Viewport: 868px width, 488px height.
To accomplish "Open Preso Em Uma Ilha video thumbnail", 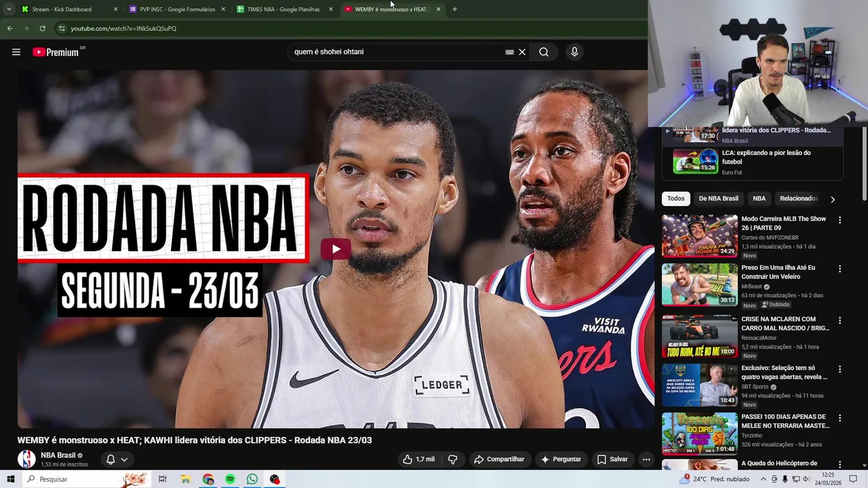I will (699, 285).
